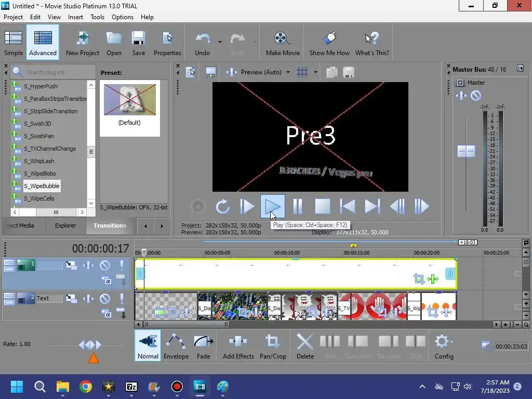Open the Insert menu
Screen dimensions: 532x399
75,17
